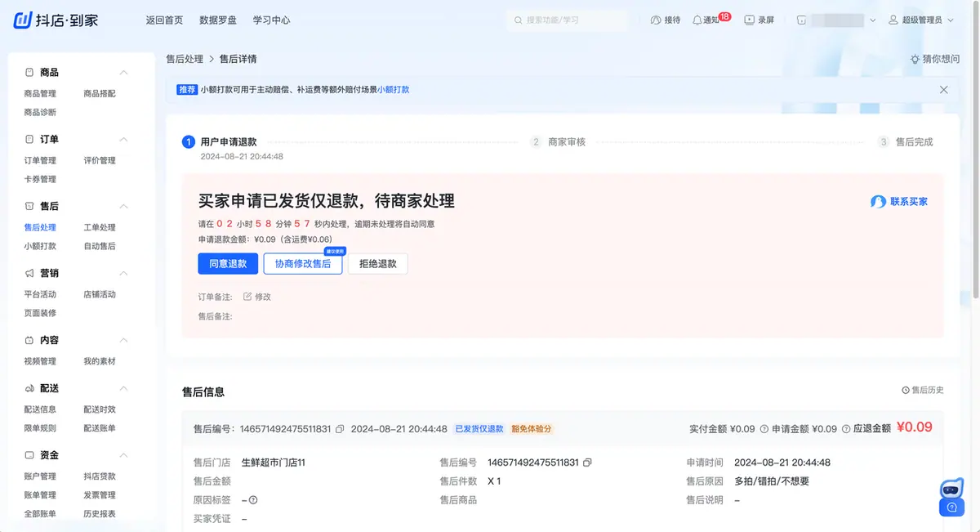The width and height of the screenshot is (980, 532).
Task: Click the help icon next to 实付金额
Action: click(764, 428)
